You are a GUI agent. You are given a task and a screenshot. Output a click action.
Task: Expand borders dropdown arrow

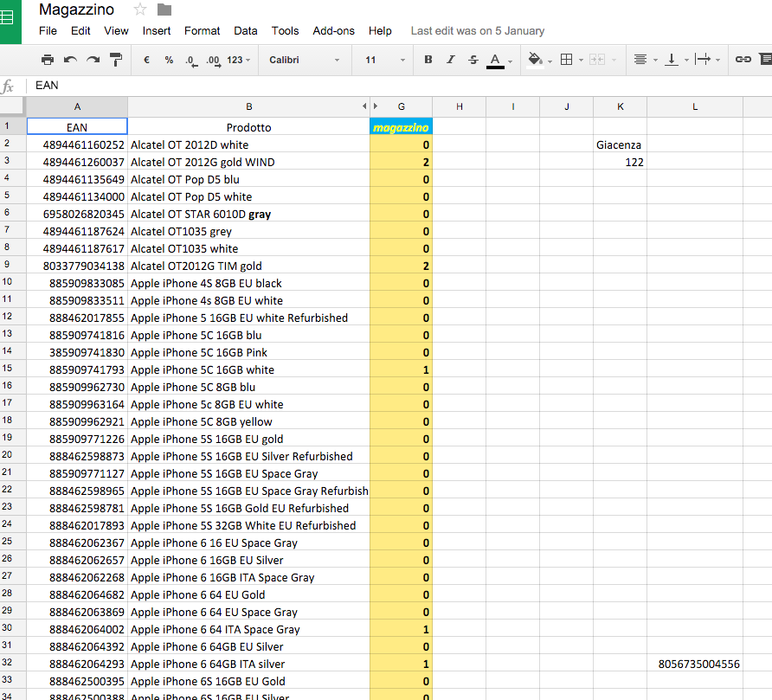pos(581,61)
